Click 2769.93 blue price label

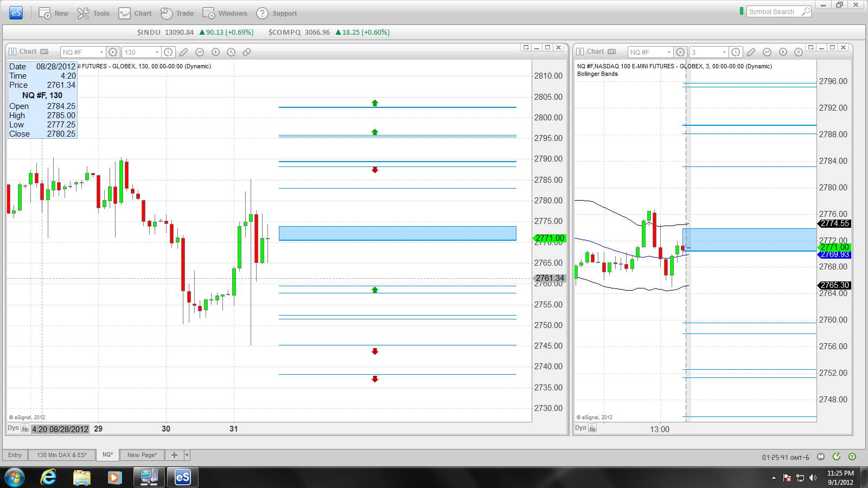[834, 254]
